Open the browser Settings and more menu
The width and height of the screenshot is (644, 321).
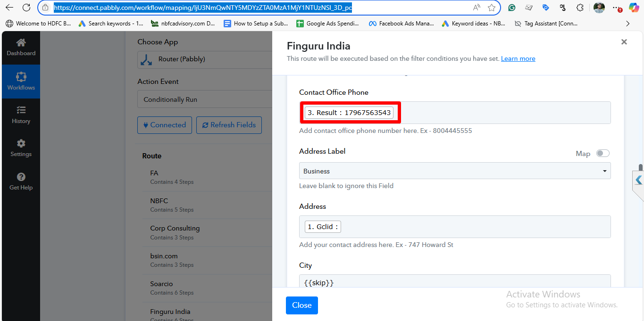(617, 8)
